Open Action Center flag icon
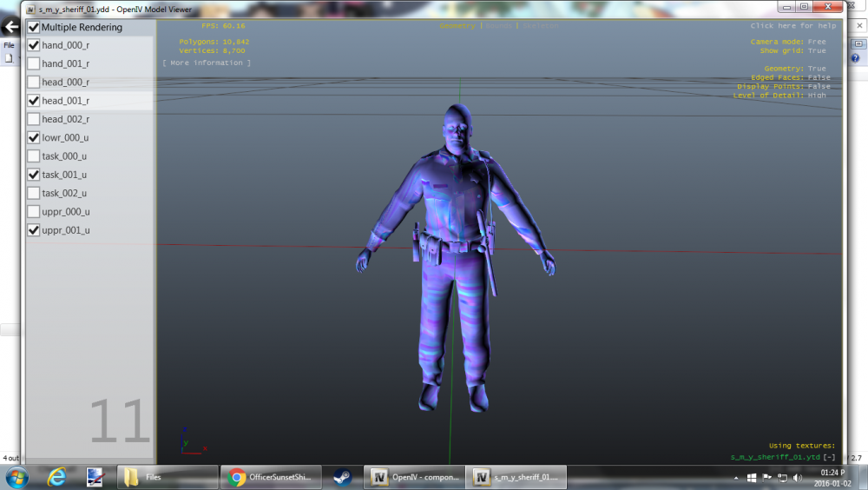This screenshot has height=490, width=868. pos(767,478)
